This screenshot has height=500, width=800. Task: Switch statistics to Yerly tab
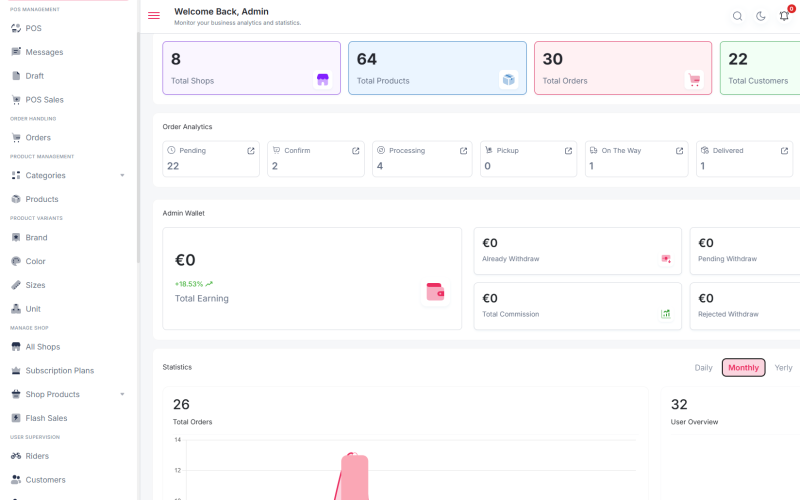(x=783, y=367)
